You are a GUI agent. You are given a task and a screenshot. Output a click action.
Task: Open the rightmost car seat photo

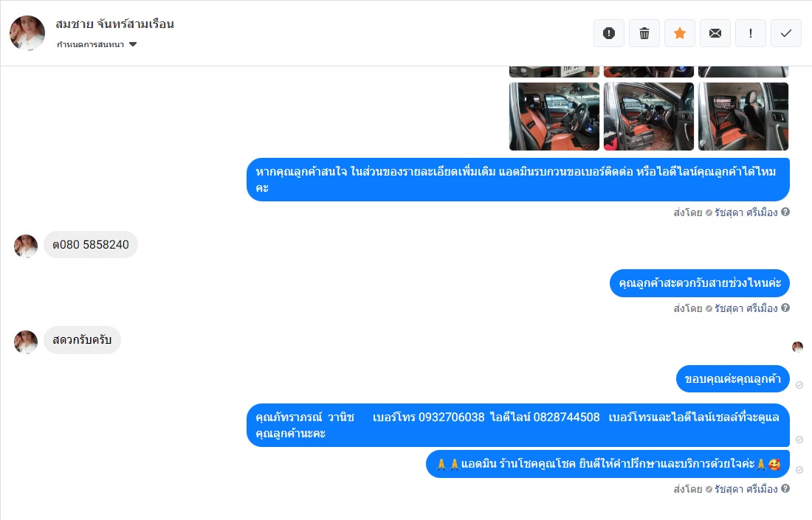tap(743, 117)
